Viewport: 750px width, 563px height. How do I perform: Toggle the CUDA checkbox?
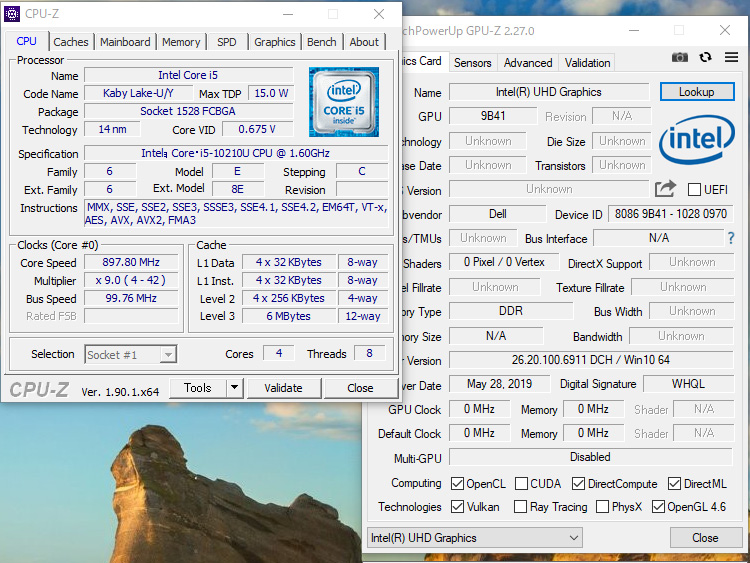point(521,484)
